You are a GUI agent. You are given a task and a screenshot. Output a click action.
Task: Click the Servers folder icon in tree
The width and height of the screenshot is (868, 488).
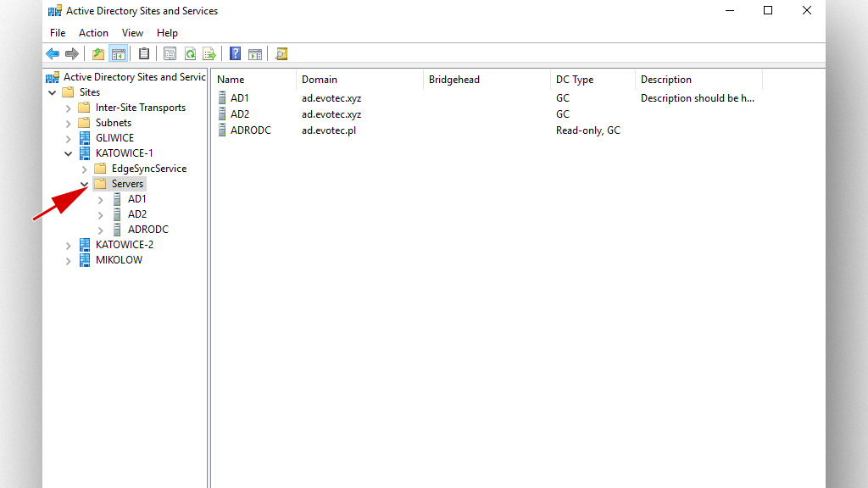pos(100,183)
